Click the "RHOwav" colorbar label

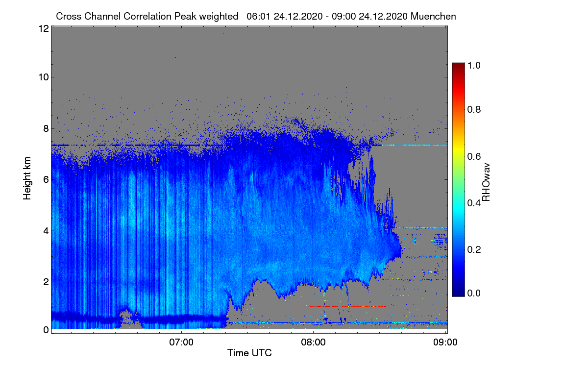tap(487, 182)
